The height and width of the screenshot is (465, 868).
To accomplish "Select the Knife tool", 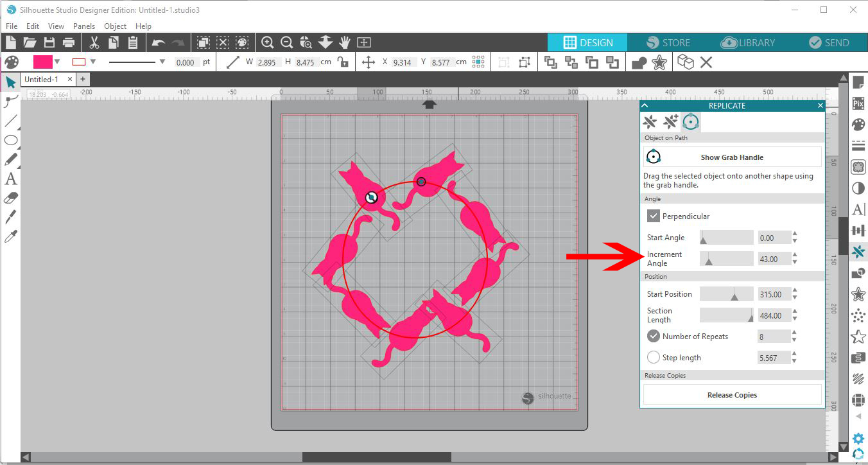I will point(10,217).
